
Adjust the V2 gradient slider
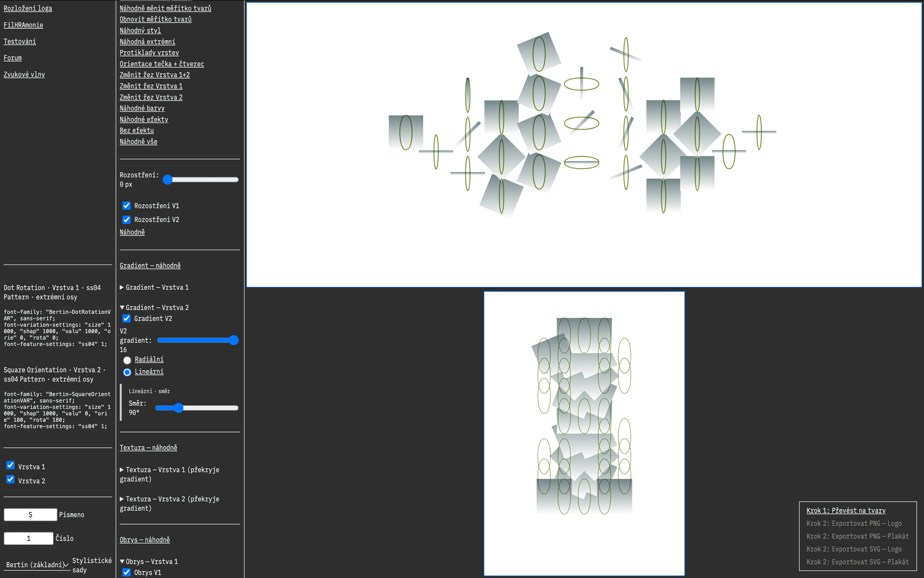(x=198, y=340)
